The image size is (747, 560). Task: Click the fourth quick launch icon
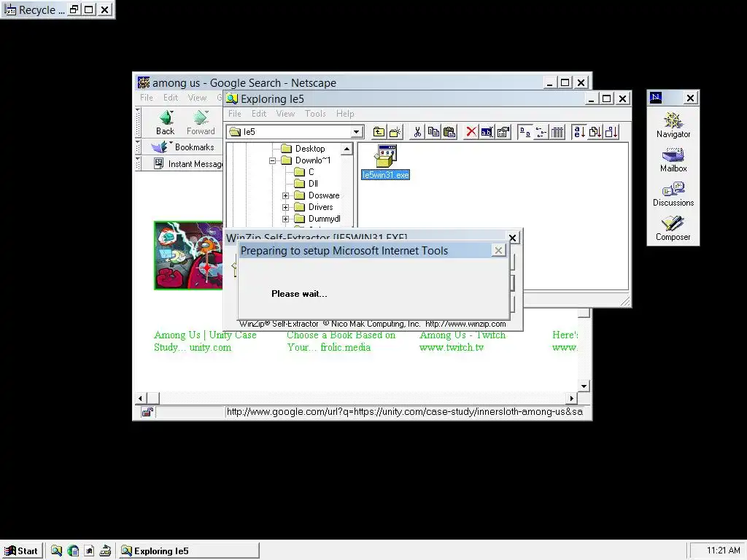click(x=105, y=551)
